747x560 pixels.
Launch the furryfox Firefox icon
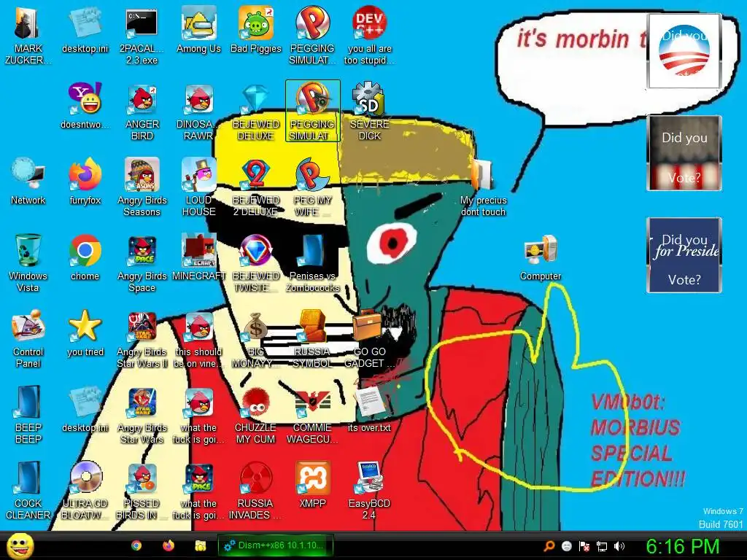85,182
